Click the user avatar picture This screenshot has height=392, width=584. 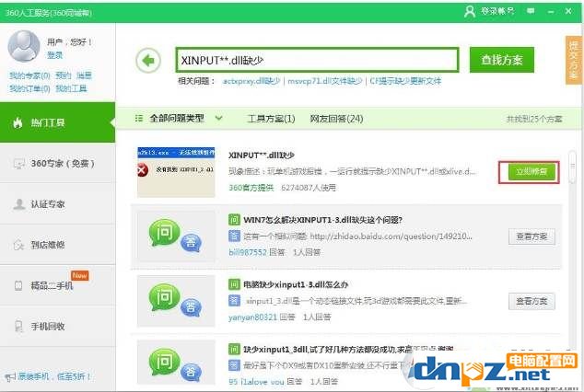click(x=23, y=46)
